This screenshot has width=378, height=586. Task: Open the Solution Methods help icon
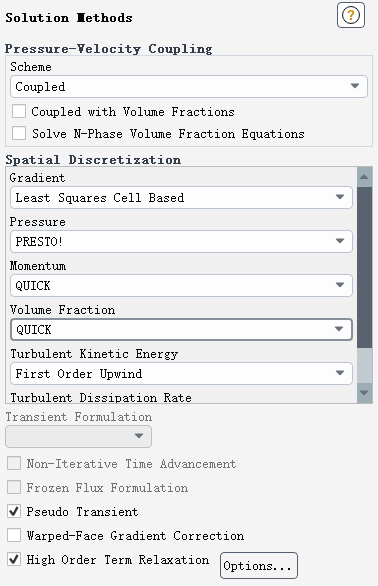click(x=351, y=15)
